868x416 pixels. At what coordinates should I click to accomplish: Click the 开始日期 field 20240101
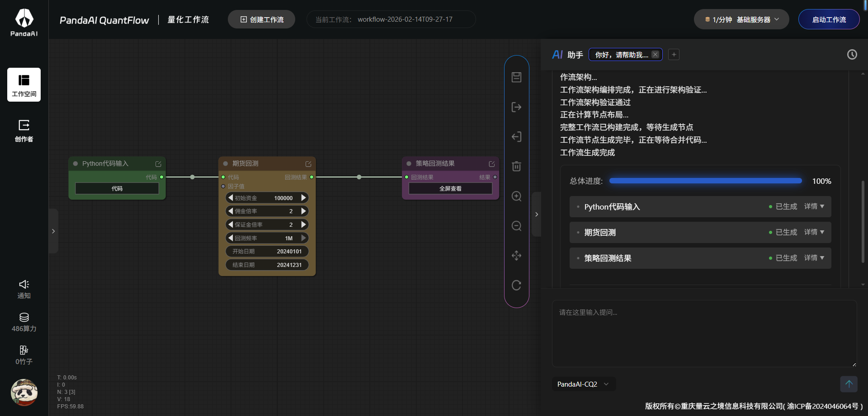click(x=267, y=252)
